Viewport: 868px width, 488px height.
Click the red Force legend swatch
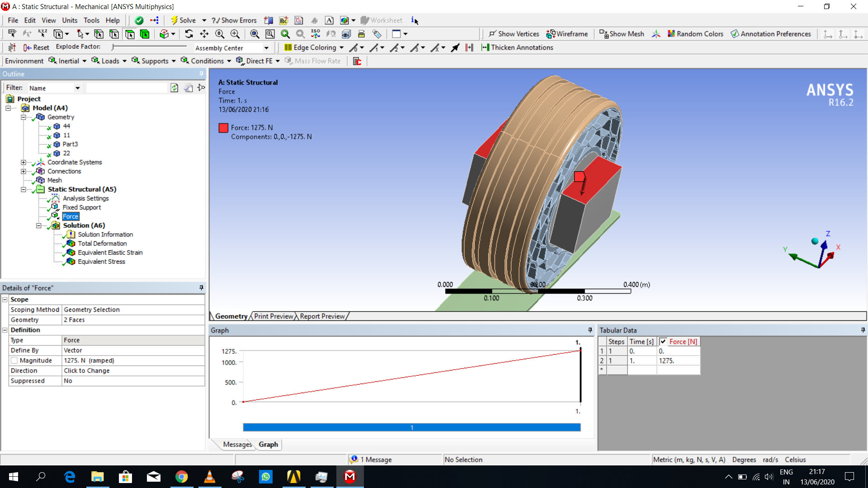tap(223, 128)
